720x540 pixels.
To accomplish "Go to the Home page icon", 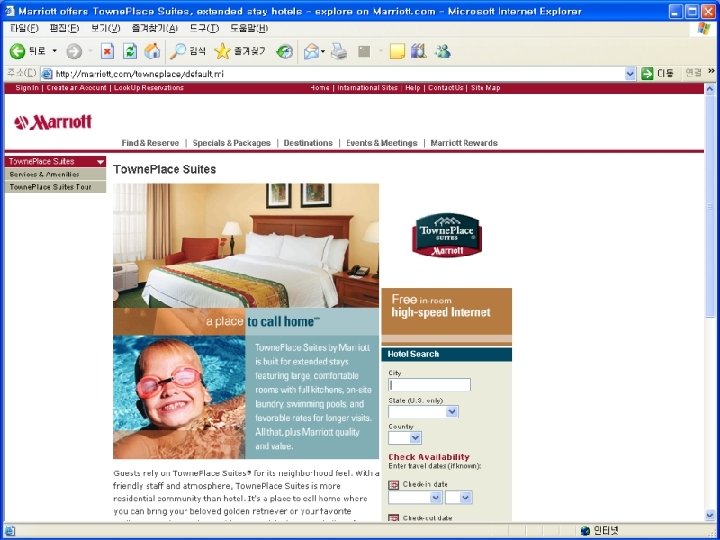I will tap(152, 51).
